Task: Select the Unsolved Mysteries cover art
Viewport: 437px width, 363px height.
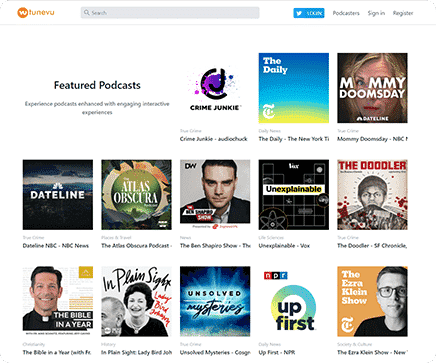Action: coord(215,301)
